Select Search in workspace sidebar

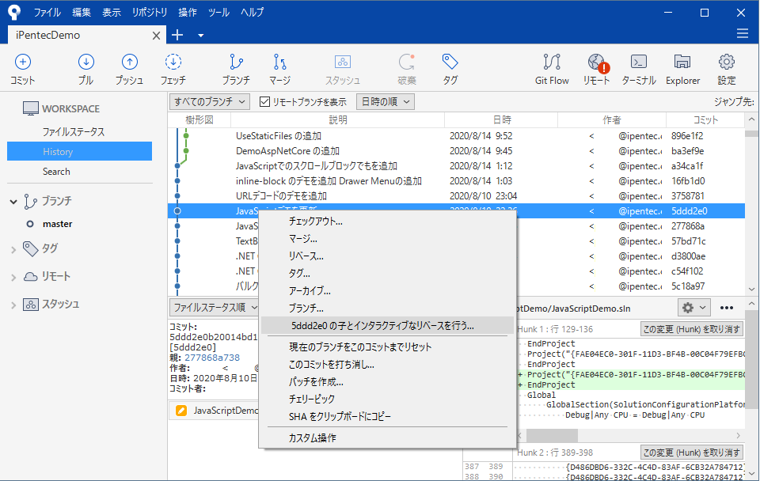[56, 171]
